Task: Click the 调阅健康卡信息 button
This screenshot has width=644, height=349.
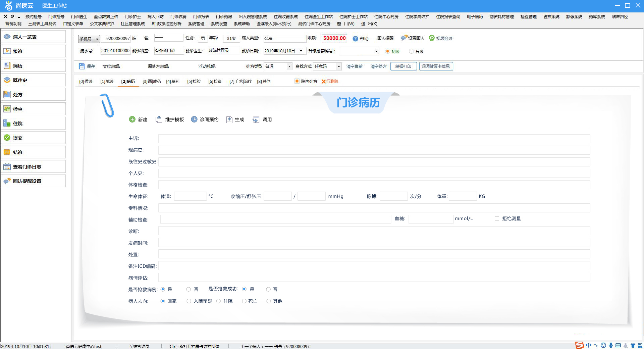Action: 436,66
